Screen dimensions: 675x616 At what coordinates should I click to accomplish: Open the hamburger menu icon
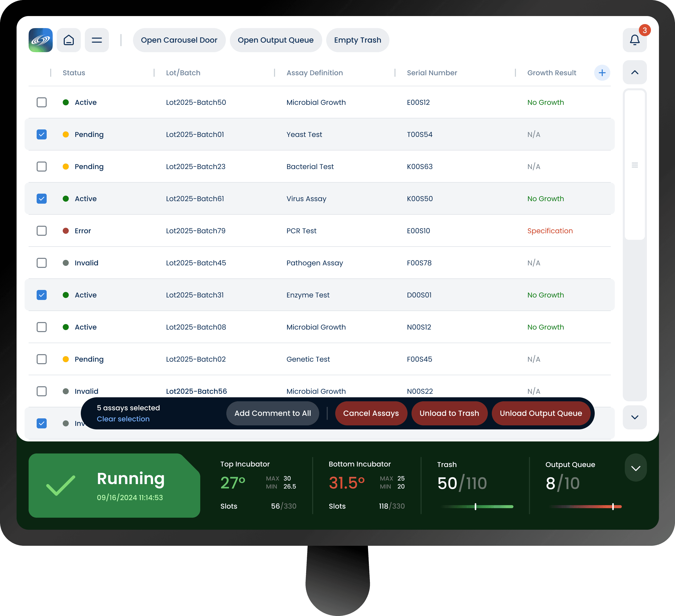click(x=97, y=40)
